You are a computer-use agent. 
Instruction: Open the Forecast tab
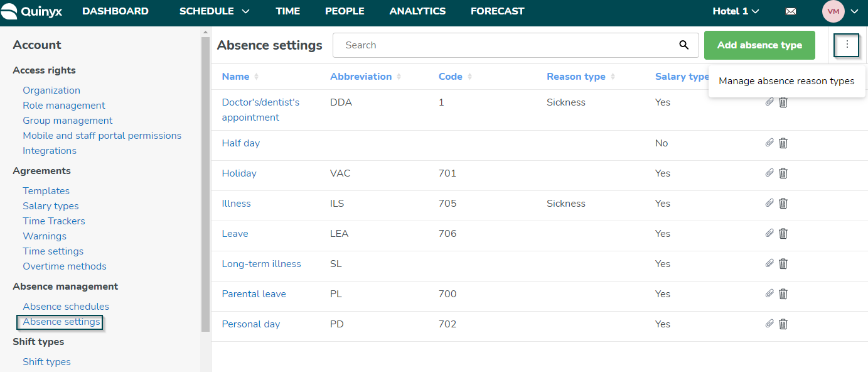point(497,11)
